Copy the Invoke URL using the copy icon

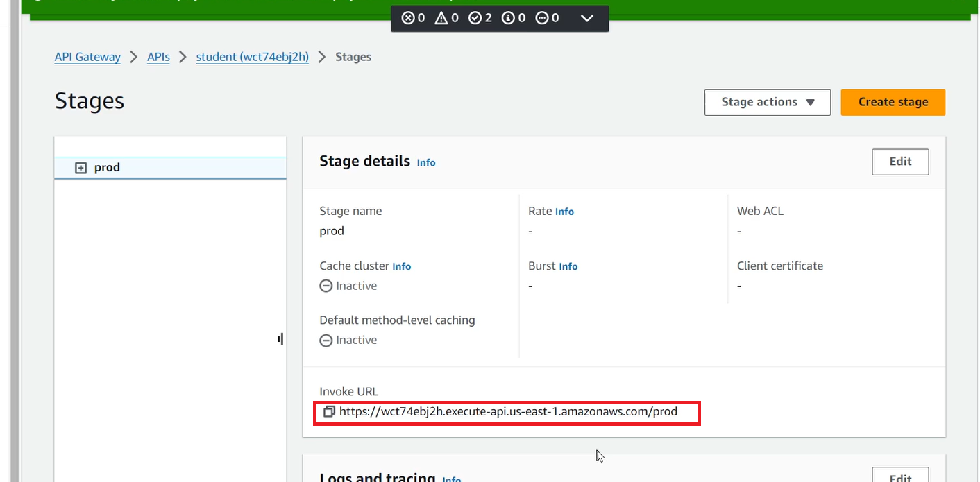click(329, 411)
